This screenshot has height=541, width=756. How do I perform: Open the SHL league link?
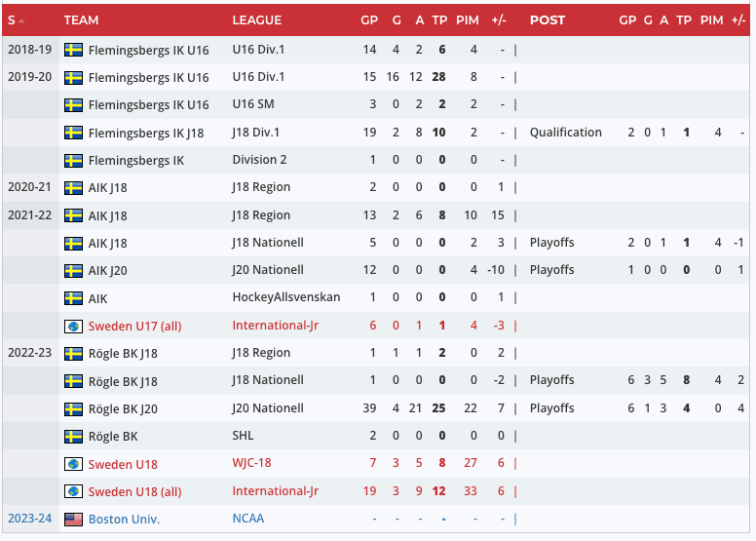click(x=244, y=437)
